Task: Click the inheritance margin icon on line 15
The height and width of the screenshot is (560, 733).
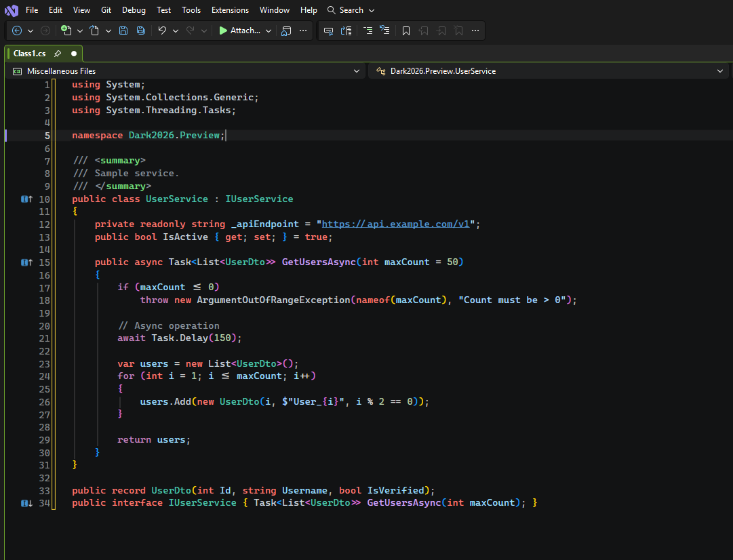Action: (26, 262)
